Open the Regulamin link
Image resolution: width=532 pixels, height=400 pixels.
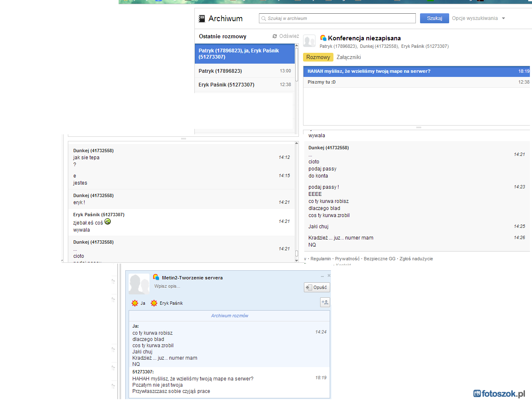click(321, 259)
